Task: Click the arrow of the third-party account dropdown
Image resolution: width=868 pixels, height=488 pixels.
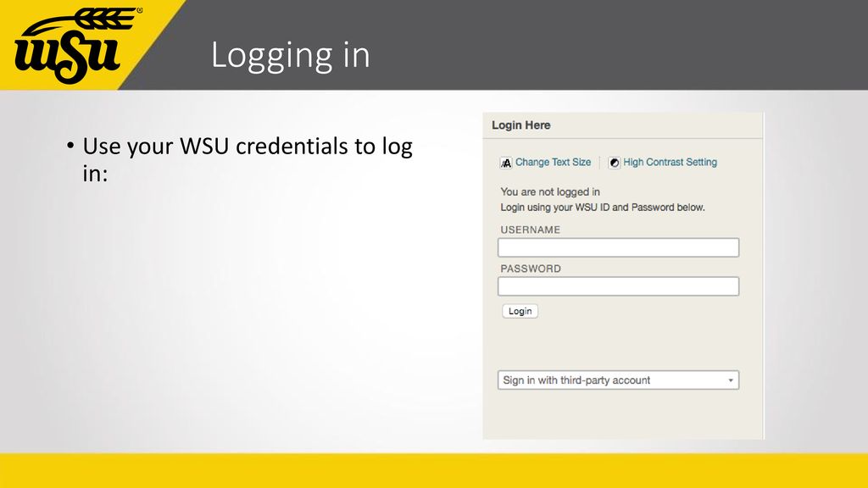Action: point(731,380)
